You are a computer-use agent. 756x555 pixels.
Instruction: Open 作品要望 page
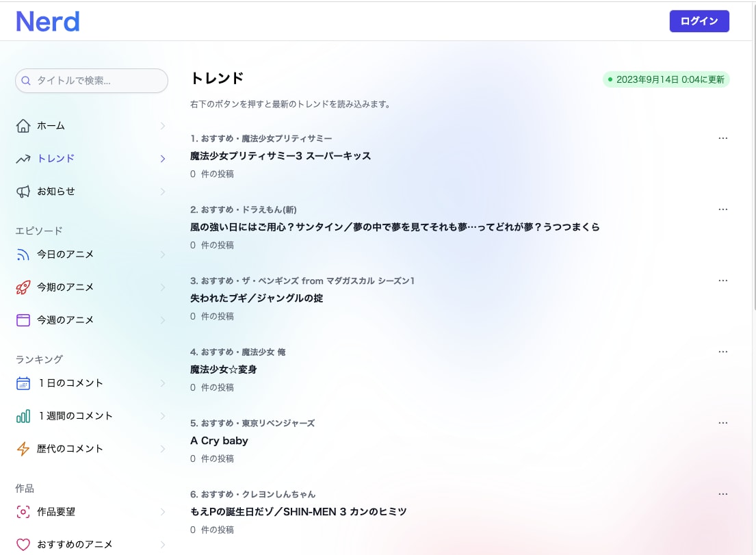92,512
